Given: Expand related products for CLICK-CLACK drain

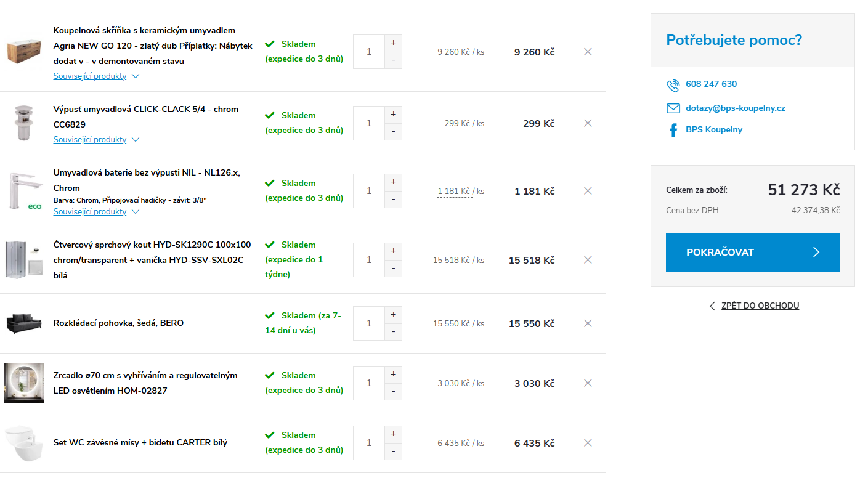Looking at the screenshot, I should 96,140.
